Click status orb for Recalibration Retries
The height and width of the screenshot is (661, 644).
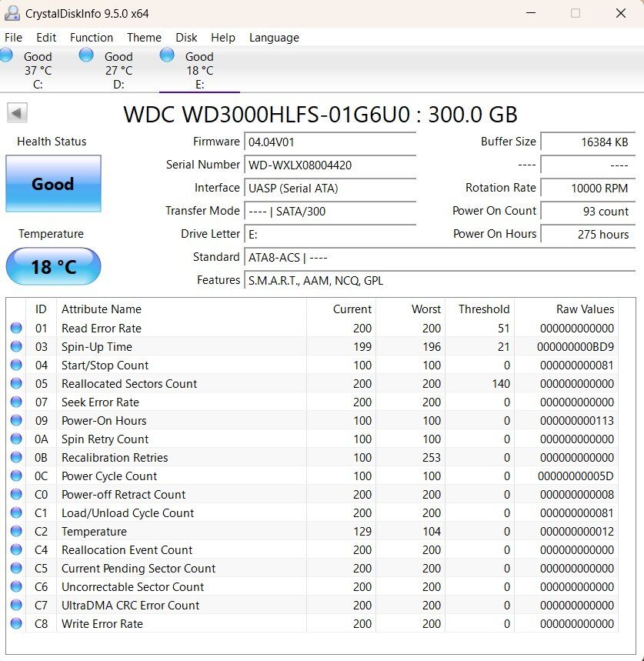tap(16, 457)
